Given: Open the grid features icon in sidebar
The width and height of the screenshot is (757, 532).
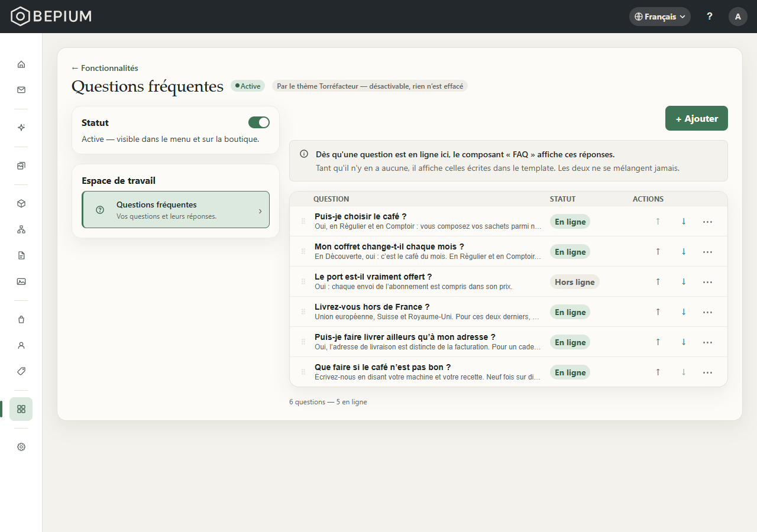Looking at the screenshot, I should [21, 409].
